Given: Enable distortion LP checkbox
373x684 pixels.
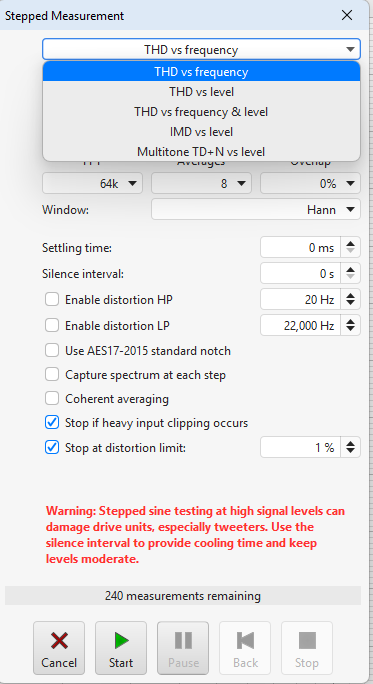Looking at the screenshot, I should click(52, 325).
